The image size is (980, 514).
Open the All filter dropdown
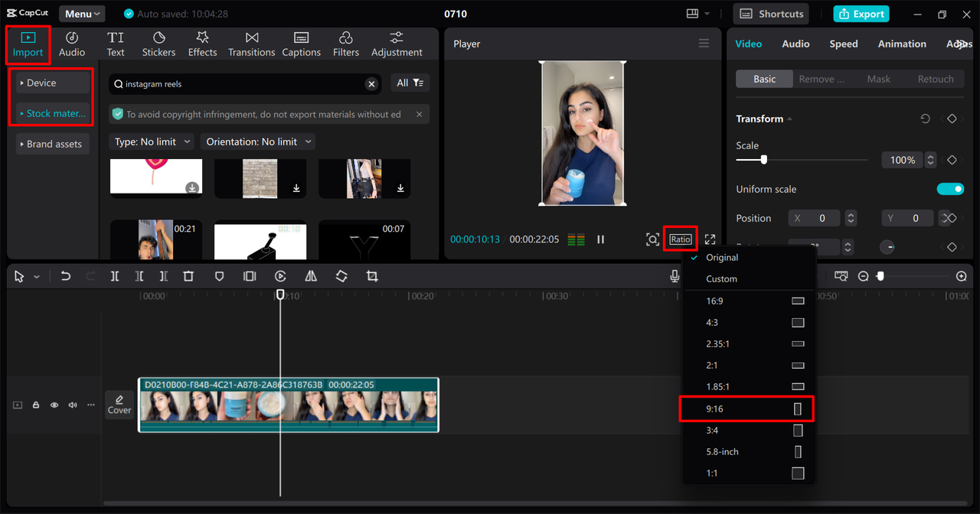tap(410, 83)
